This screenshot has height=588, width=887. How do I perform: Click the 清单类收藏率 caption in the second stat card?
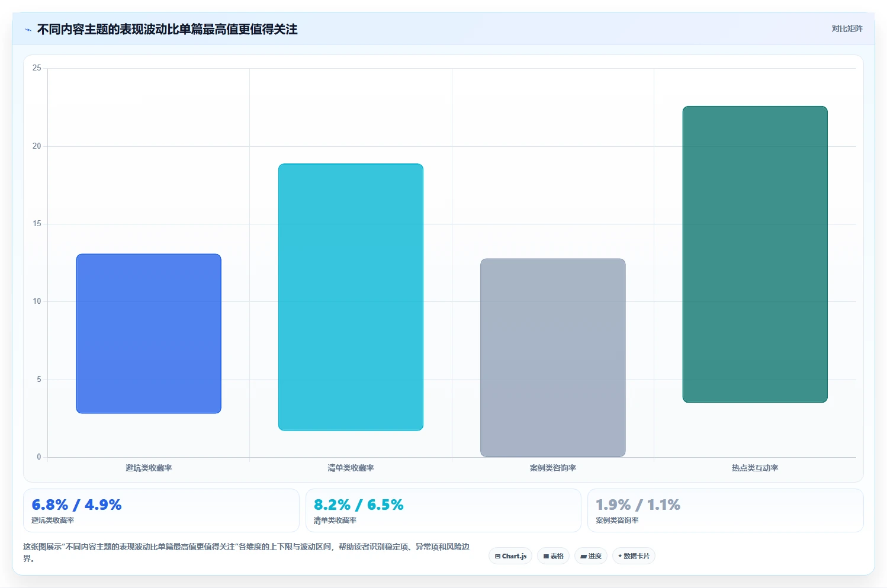click(335, 520)
